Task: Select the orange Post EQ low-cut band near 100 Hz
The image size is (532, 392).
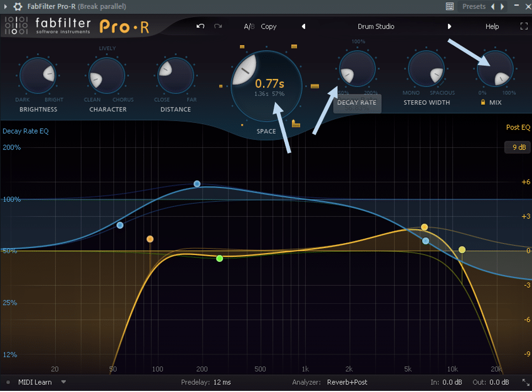Action: (x=150, y=239)
